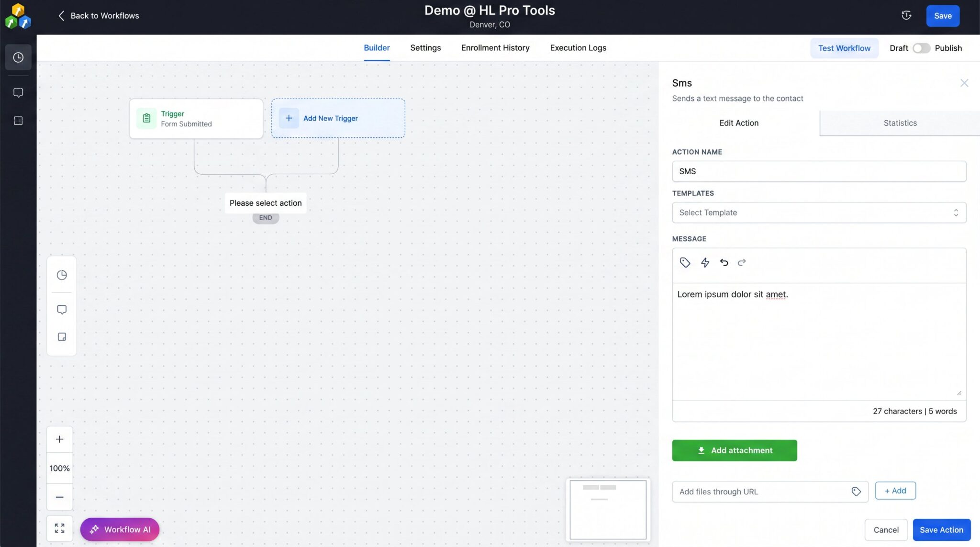
Task: Open the Select Template dropdown
Action: click(x=819, y=212)
